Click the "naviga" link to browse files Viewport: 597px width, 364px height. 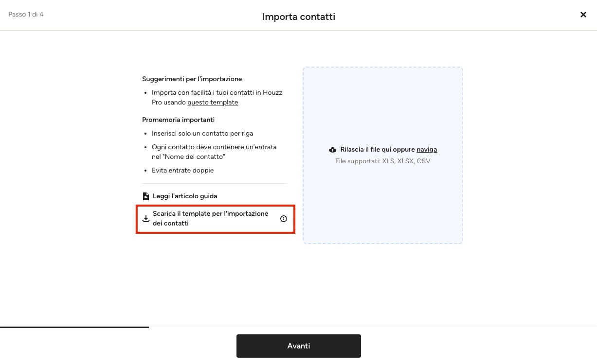pos(427,150)
